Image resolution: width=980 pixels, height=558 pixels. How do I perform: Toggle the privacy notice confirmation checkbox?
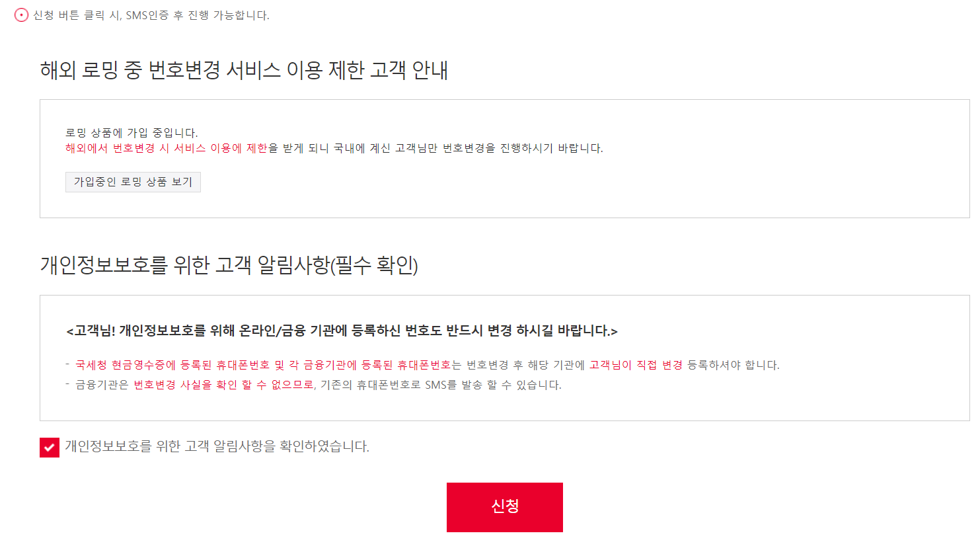[50, 447]
